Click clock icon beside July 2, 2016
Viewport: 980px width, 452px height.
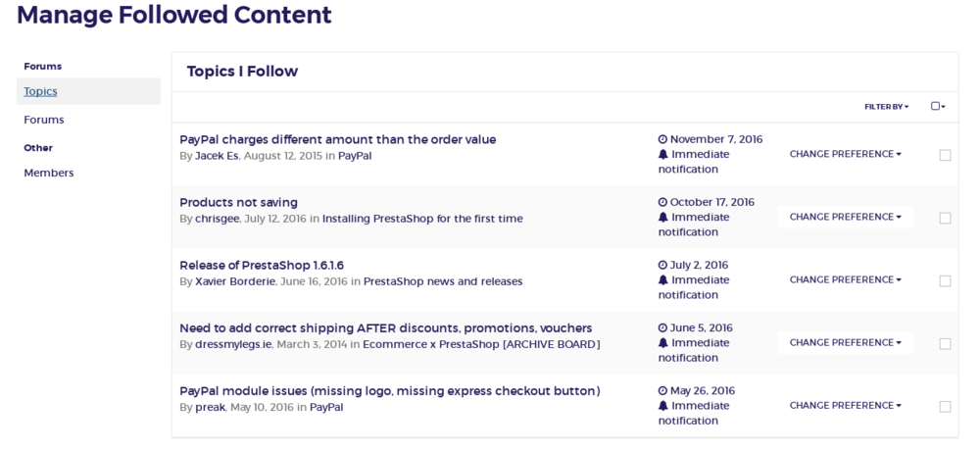click(662, 265)
